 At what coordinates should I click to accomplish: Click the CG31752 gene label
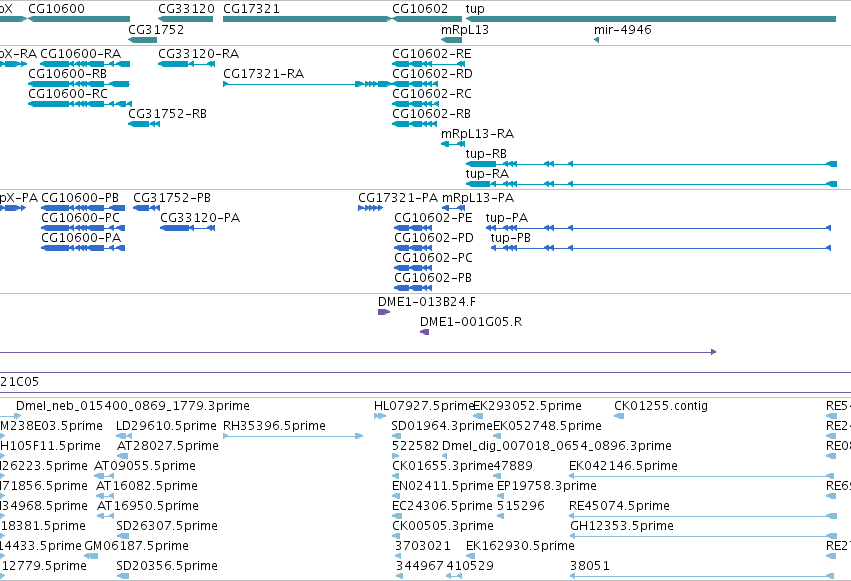tap(156, 29)
